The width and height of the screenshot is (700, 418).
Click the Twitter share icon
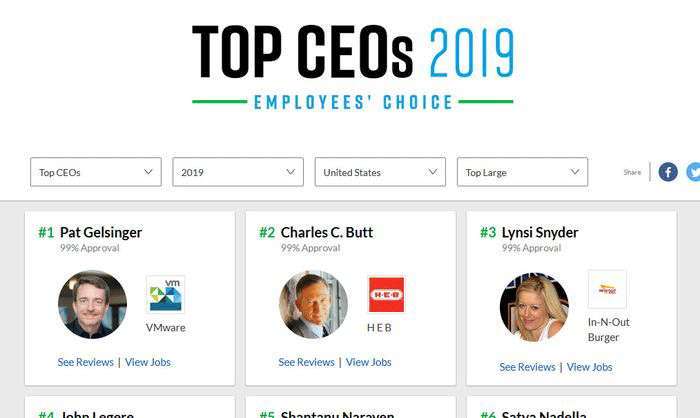[694, 172]
